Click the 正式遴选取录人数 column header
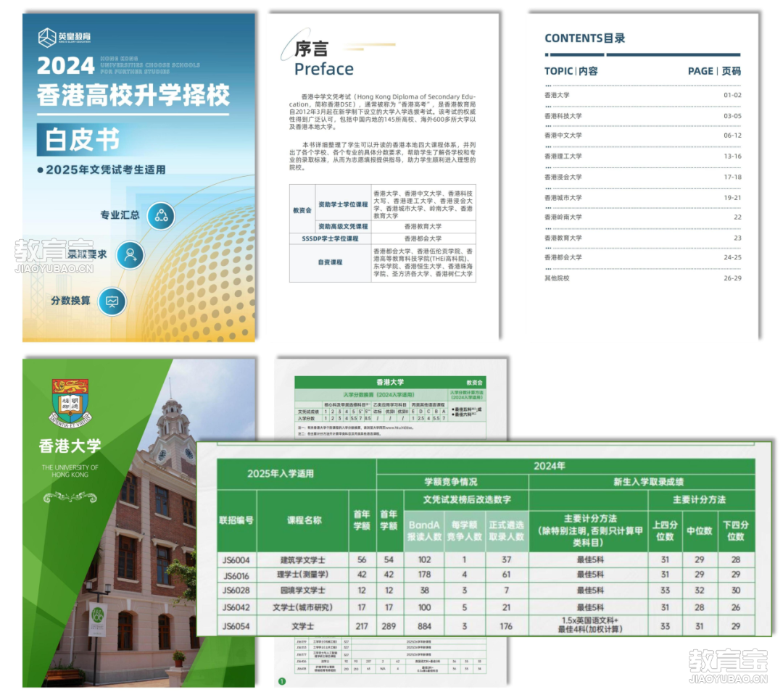Viewport: 783px width, 700px height. tap(506, 530)
